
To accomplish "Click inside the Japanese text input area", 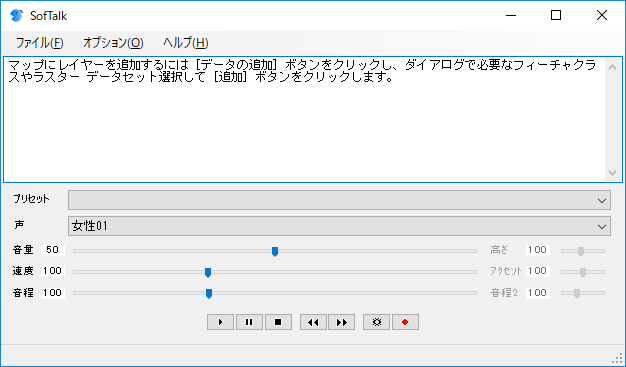I will [304, 120].
